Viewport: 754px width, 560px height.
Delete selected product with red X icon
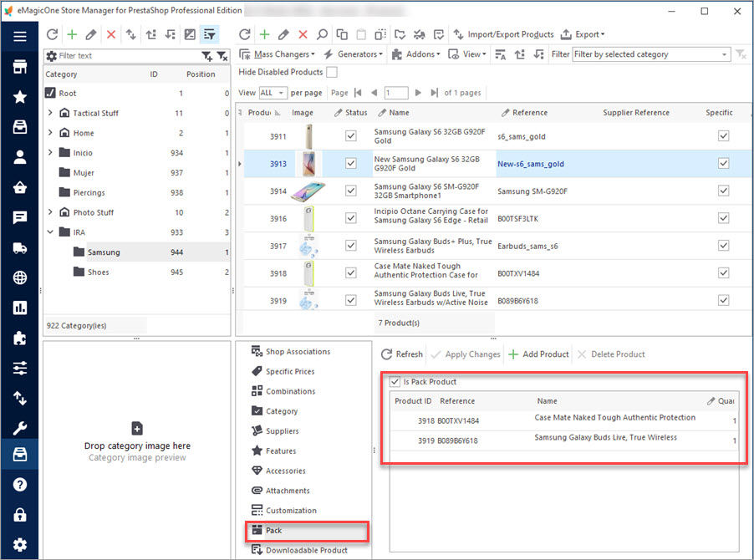pyautogui.click(x=303, y=34)
